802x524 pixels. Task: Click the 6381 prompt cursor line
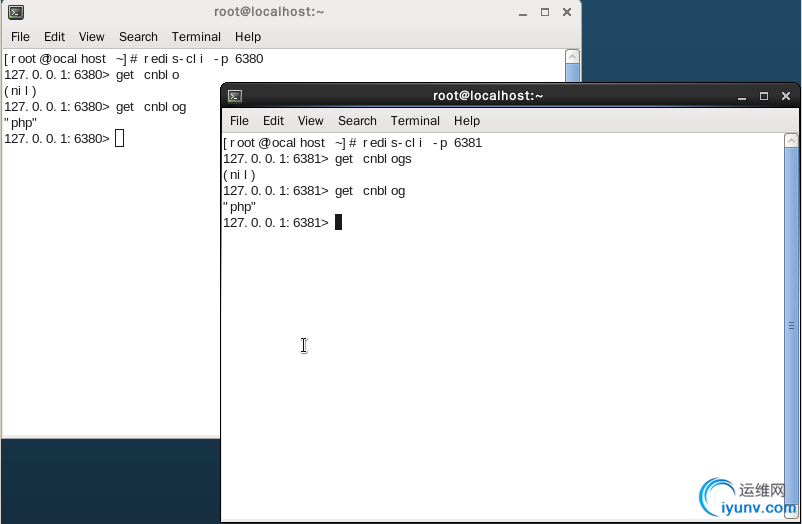click(x=283, y=223)
